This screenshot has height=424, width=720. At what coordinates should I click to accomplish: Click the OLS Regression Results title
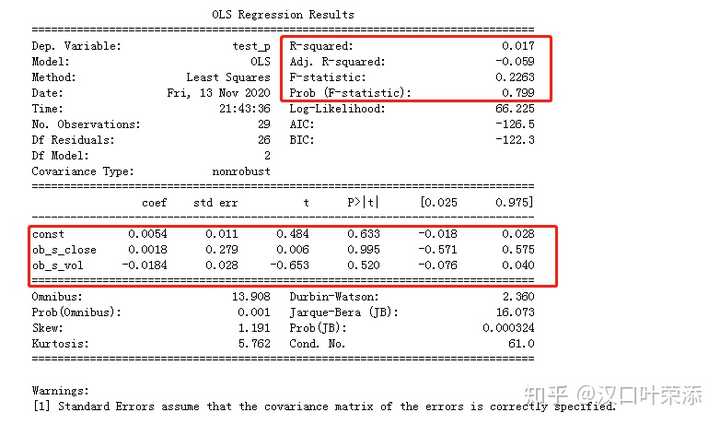coord(283,15)
